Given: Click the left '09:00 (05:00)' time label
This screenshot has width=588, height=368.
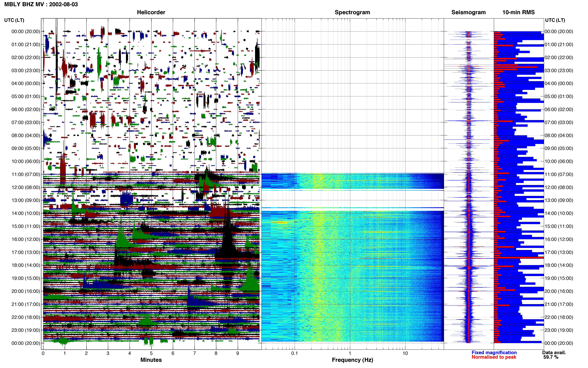Looking at the screenshot, I should click(x=26, y=148).
